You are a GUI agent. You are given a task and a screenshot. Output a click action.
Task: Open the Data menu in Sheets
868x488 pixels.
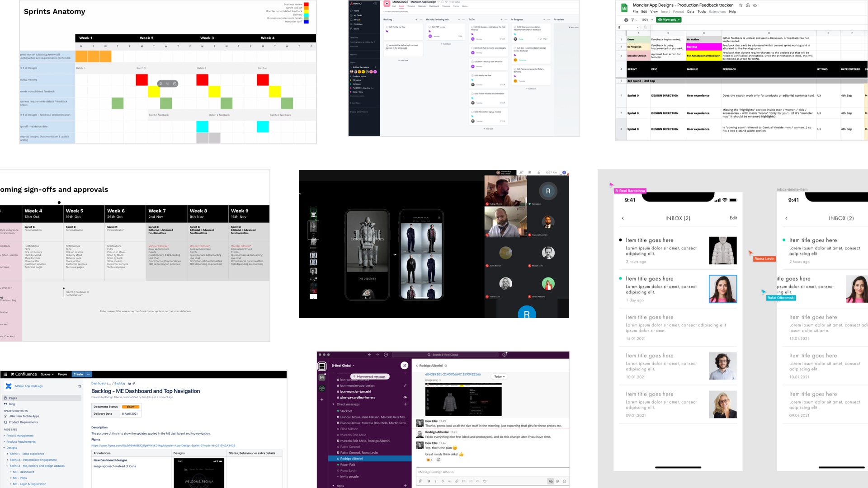click(691, 12)
